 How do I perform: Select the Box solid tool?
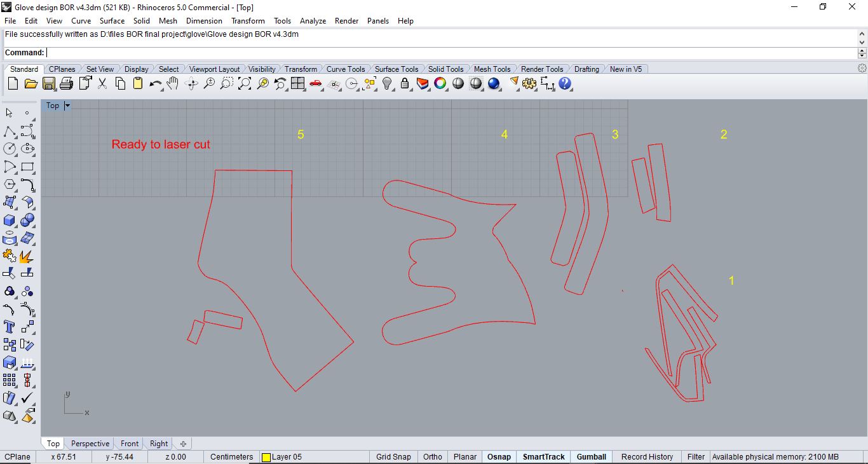coord(10,220)
